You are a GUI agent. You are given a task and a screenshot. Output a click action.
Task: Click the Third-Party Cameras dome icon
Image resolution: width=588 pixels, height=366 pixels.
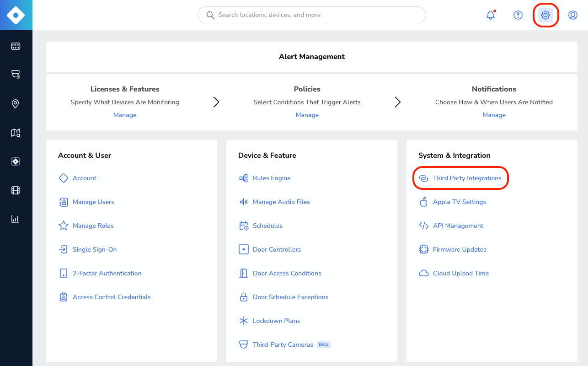click(244, 344)
